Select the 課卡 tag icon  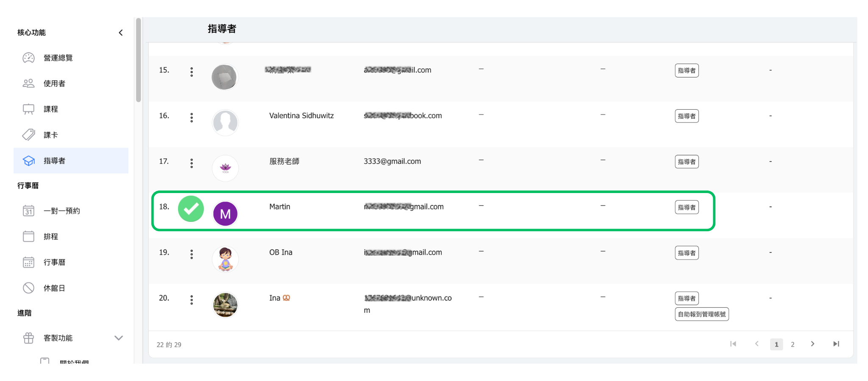tap(28, 135)
